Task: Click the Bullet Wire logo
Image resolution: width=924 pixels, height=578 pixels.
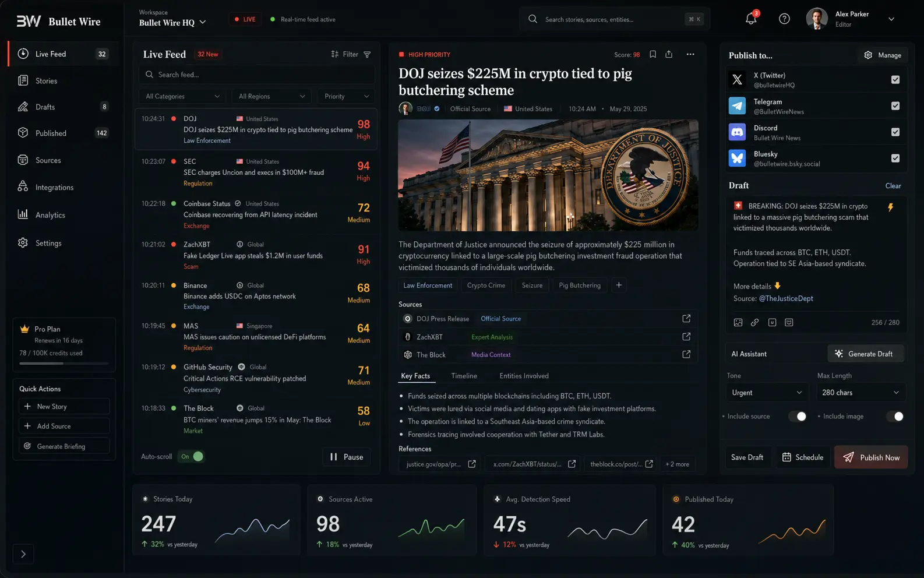Action: pyautogui.click(x=58, y=22)
